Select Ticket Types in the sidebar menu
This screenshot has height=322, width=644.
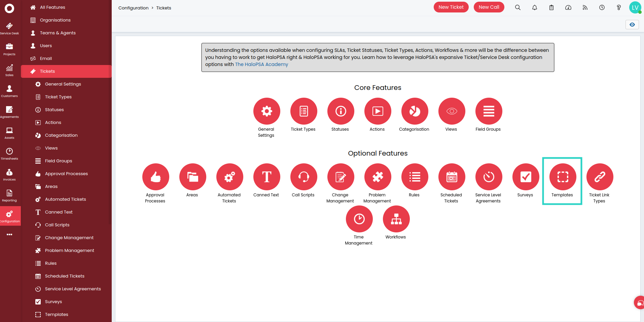[58, 97]
